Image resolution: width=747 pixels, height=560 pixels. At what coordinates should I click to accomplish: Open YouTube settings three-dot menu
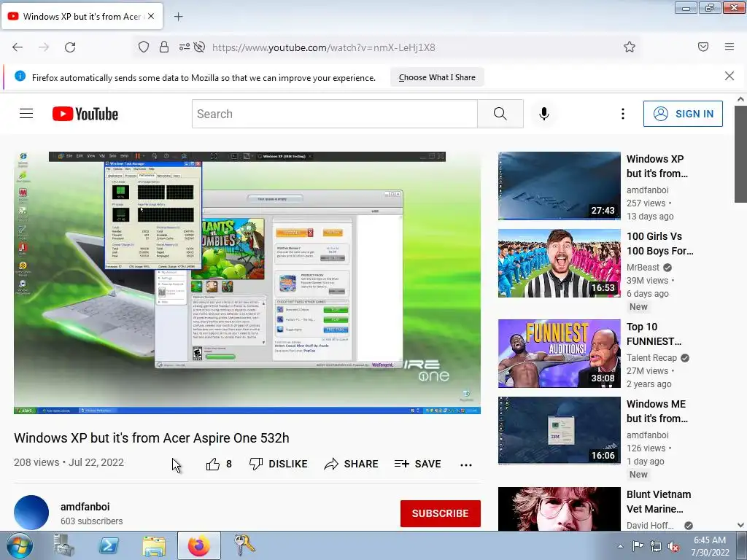pyautogui.click(x=623, y=114)
